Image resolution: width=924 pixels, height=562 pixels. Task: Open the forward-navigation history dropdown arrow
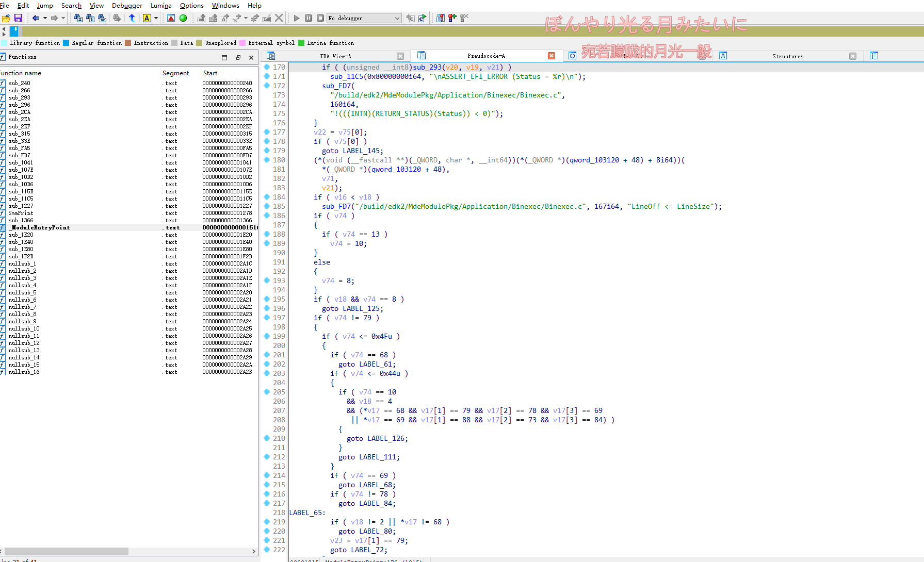pos(63,18)
